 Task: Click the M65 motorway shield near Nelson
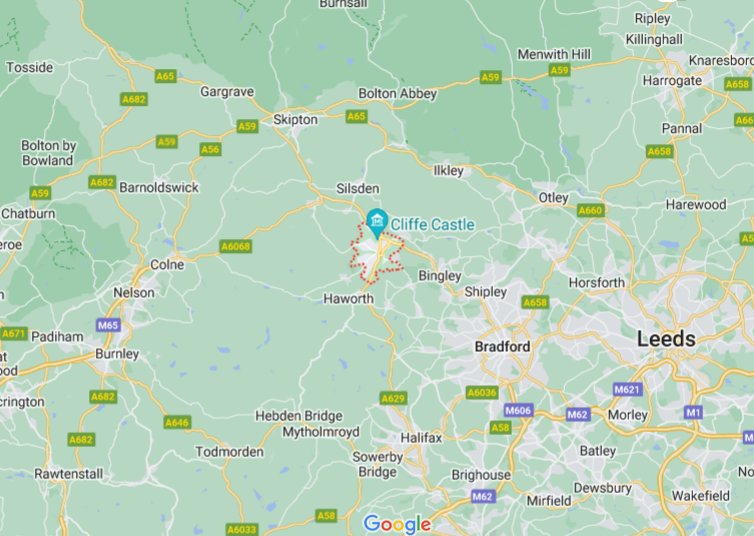(108, 325)
